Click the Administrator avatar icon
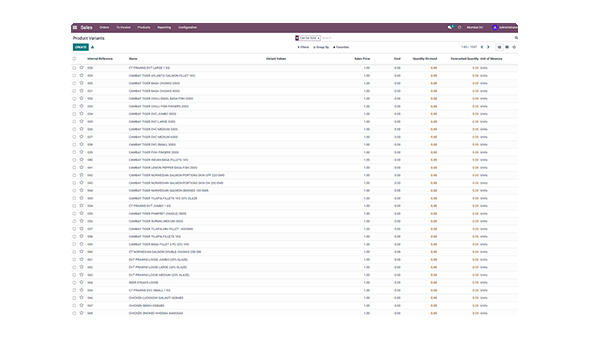This screenshot has height=360, width=590. [495, 27]
